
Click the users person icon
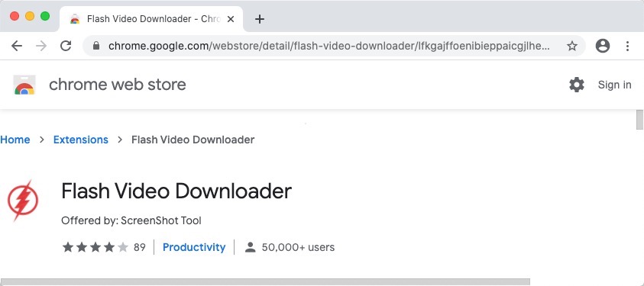pyautogui.click(x=250, y=247)
